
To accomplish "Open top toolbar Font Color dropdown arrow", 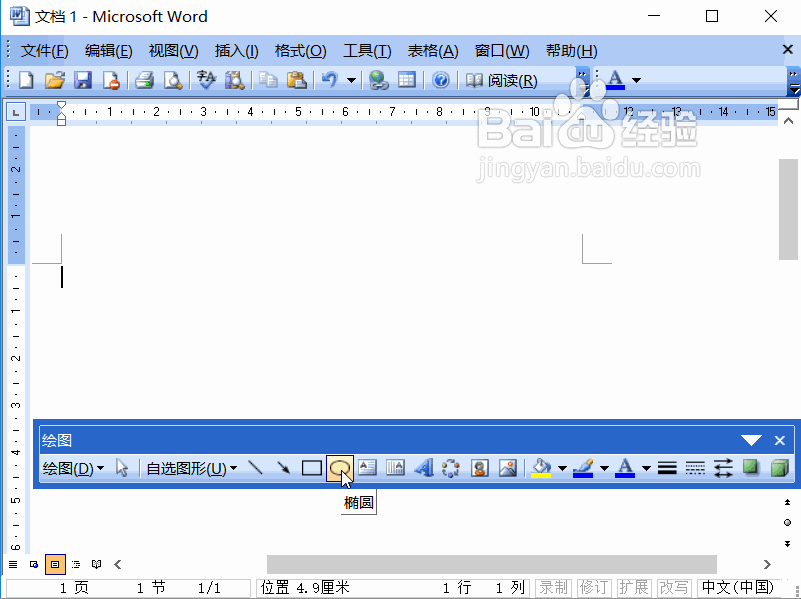I will [x=637, y=80].
